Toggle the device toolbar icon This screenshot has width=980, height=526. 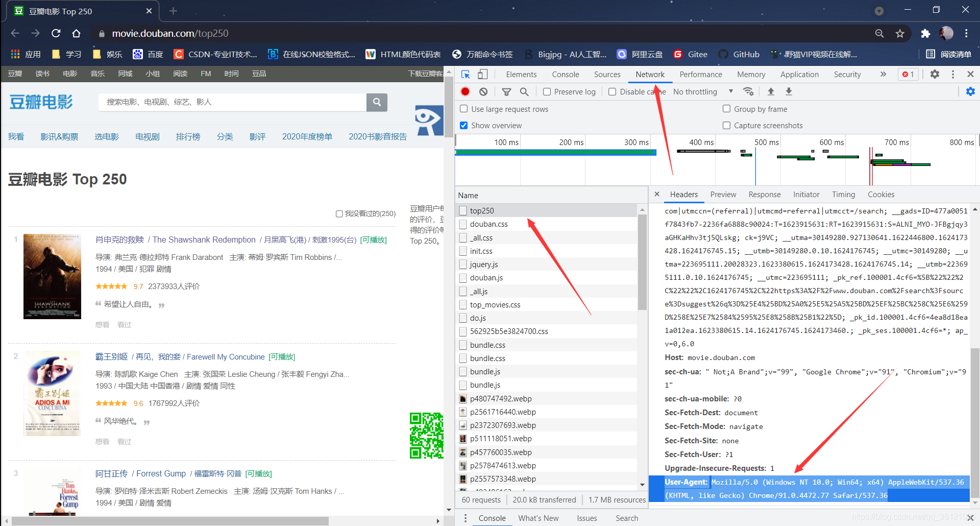click(x=482, y=74)
